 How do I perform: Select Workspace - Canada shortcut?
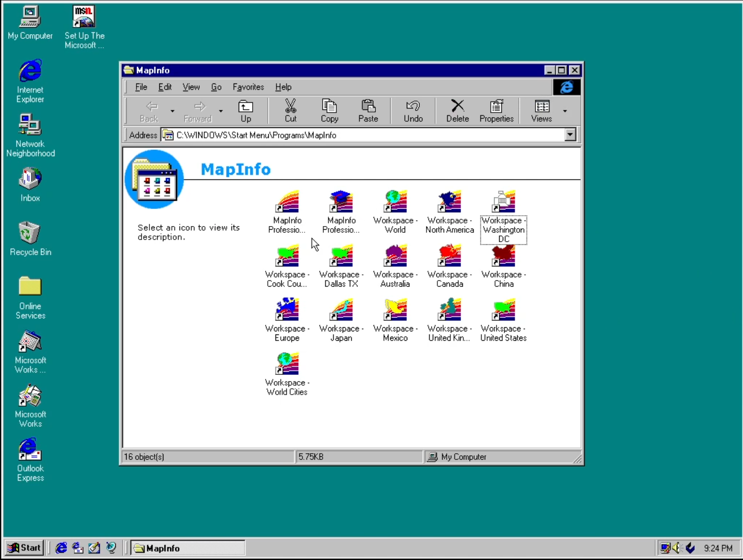pos(450,266)
